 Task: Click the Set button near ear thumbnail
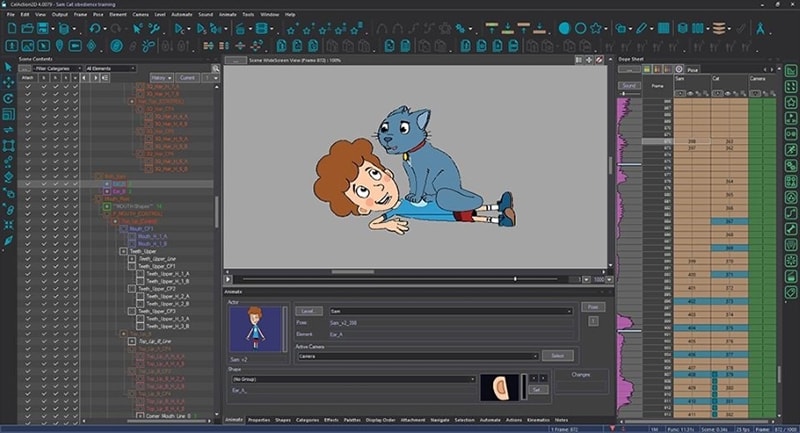[x=536, y=389]
